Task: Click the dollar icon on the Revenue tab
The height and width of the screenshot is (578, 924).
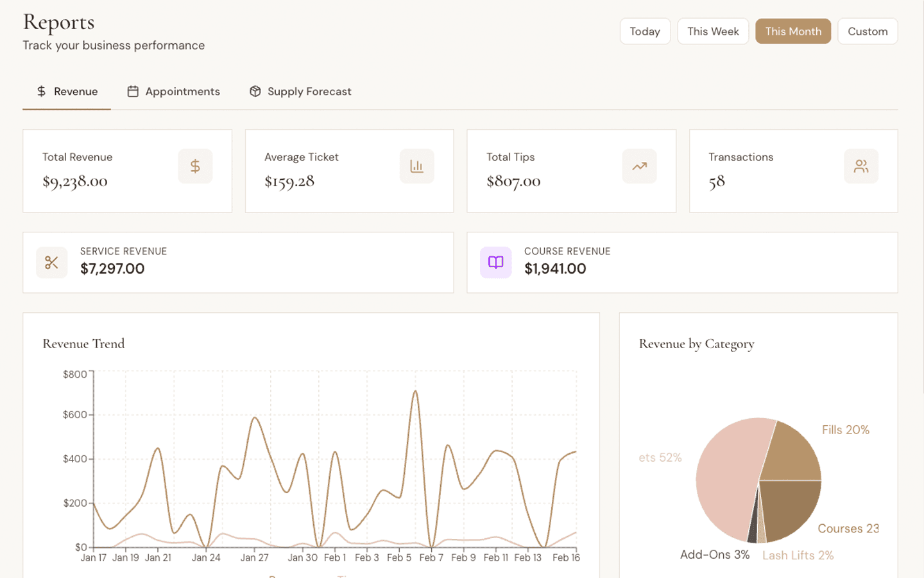Action: click(41, 91)
